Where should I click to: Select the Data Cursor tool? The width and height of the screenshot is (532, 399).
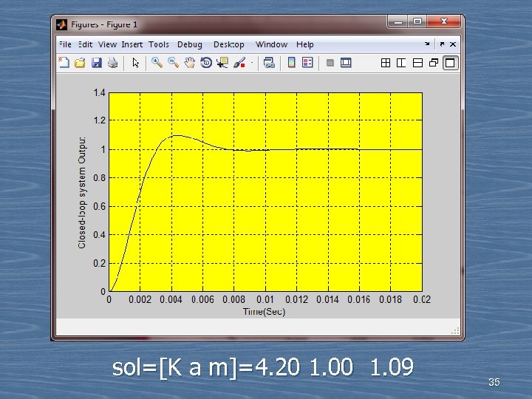click(222, 63)
